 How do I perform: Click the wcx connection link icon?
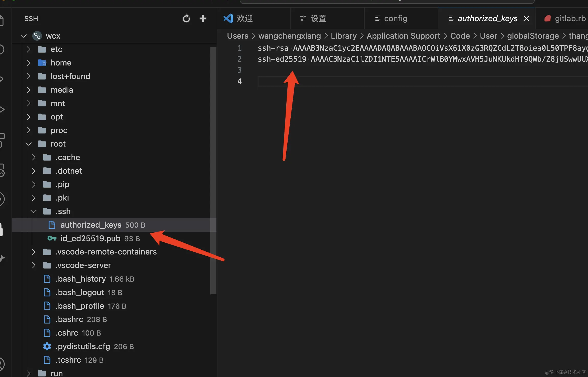pyautogui.click(x=37, y=36)
